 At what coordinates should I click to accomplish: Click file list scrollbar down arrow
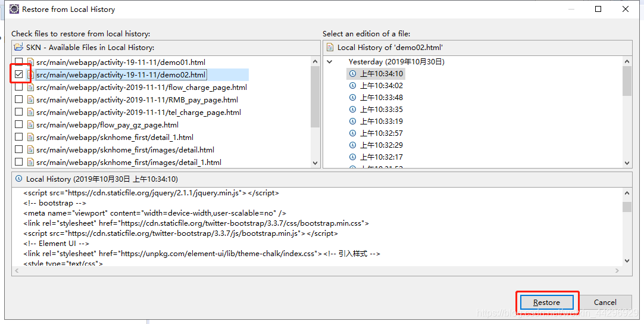coord(315,163)
